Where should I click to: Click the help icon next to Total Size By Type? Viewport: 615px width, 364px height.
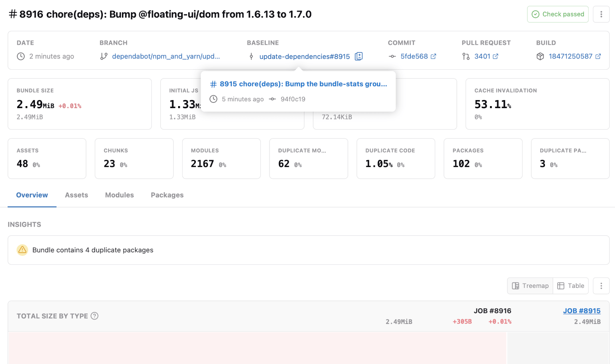[x=94, y=316]
